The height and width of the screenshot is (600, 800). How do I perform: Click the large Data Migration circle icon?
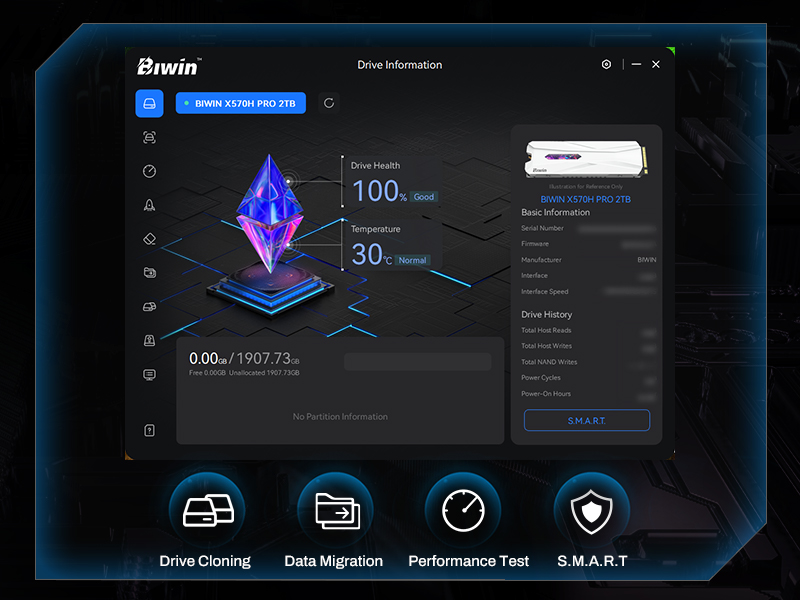(x=334, y=510)
